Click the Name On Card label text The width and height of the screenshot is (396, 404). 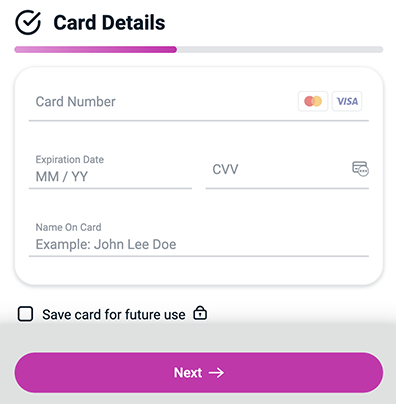point(68,227)
